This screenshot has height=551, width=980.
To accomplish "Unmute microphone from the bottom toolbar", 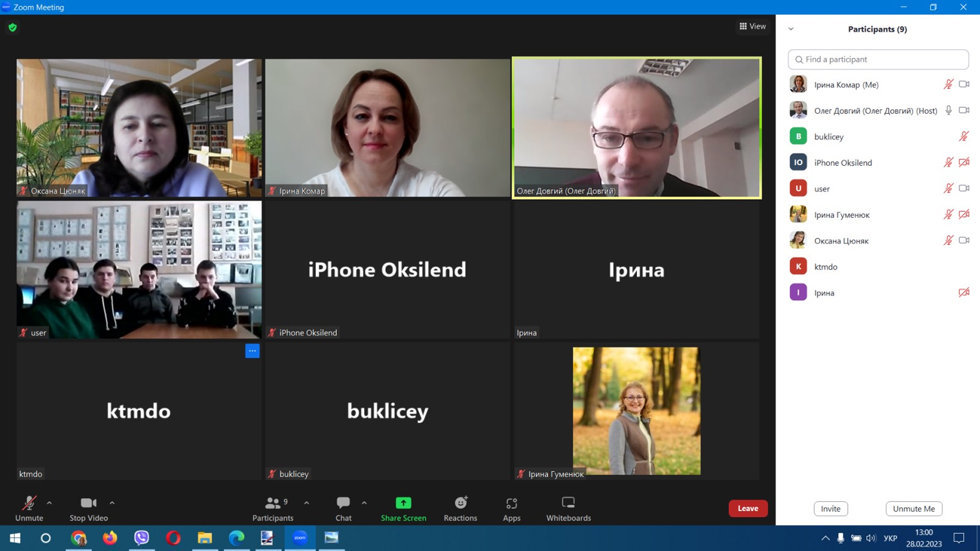I will [x=29, y=508].
